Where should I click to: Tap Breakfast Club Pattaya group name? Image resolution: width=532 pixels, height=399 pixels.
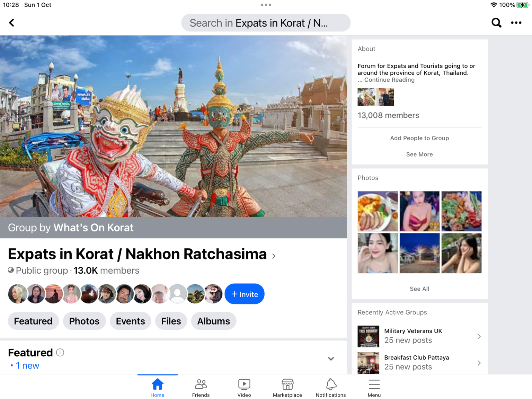coord(417,357)
